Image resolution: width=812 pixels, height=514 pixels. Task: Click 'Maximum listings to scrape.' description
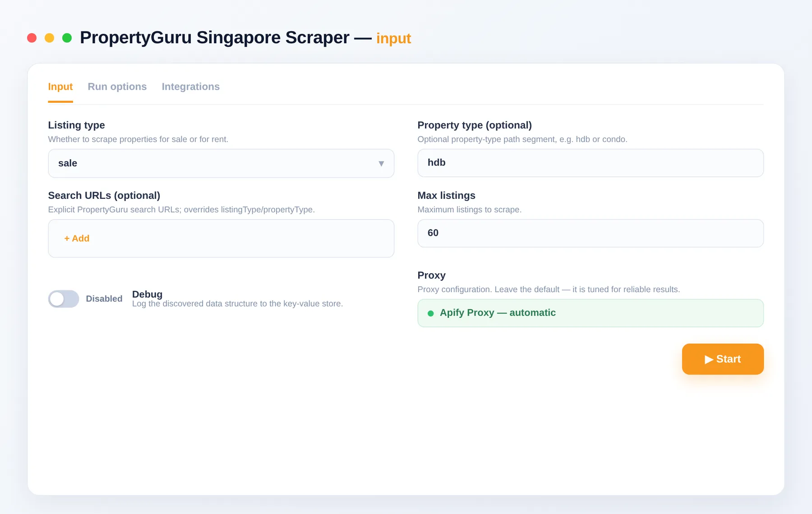[x=470, y=210]
